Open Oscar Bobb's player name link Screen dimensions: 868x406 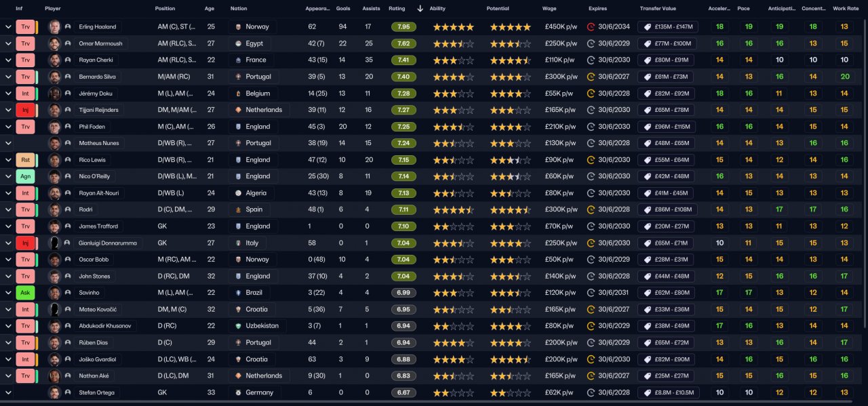(x=95, y=260)
